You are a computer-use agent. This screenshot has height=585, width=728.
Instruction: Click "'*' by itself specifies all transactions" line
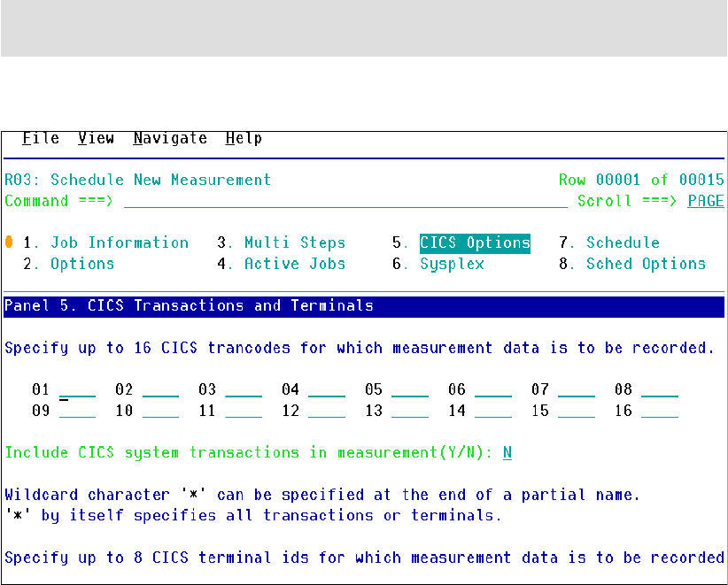253,515
